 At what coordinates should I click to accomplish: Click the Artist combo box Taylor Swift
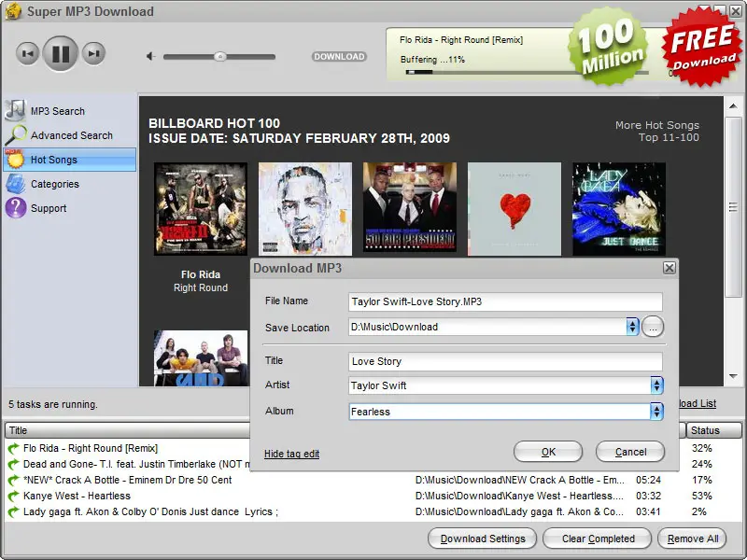(500, 385)
